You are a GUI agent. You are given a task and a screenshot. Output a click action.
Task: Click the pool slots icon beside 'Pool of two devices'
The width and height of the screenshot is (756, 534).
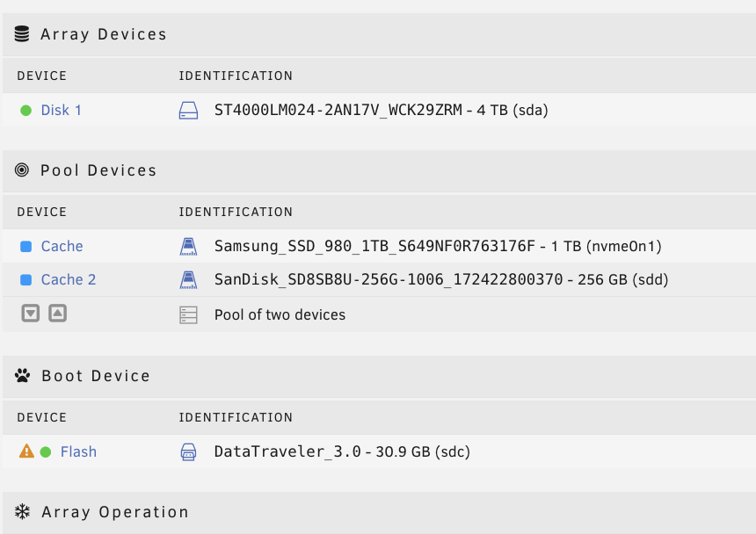[188, 315]
